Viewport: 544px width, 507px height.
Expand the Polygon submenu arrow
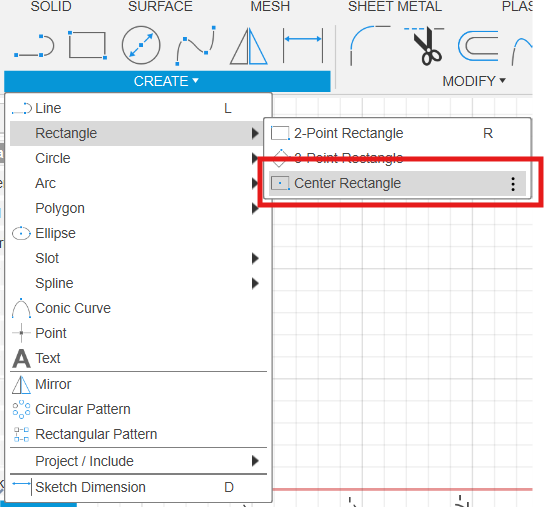(x=255, y=208)
